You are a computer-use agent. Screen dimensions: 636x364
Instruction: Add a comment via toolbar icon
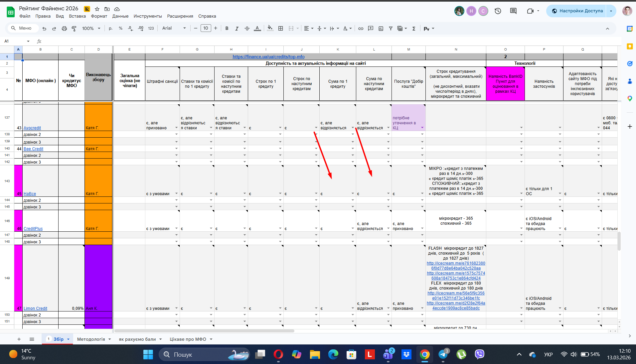point(371,29)
